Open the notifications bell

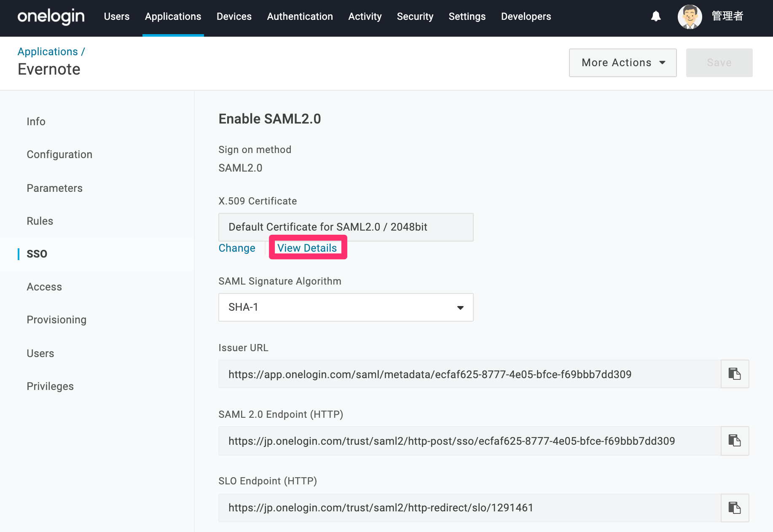coord(656,16)
